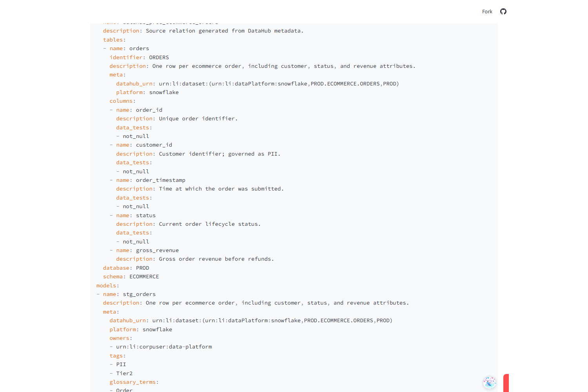Open the colorful round assistant widget icon
The height and width of the screenshot is (392, 588).
click(x=490, y=382)
